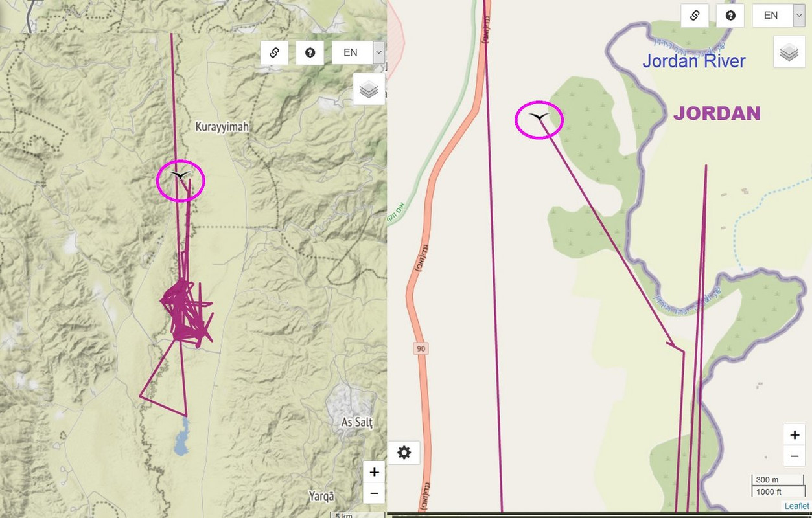The image size is (812, 518).
Task: Expand EN language dropdown on left map
Action: pos(358,53)
